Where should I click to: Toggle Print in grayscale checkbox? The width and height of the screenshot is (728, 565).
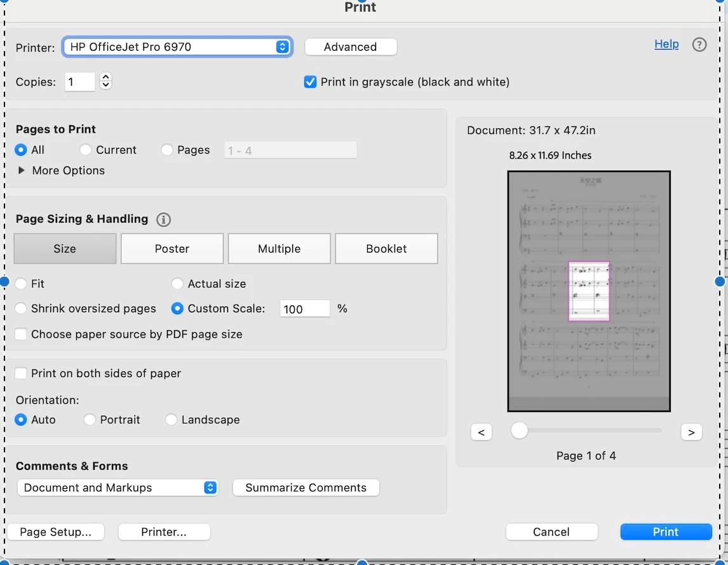[x=310, y=82]
